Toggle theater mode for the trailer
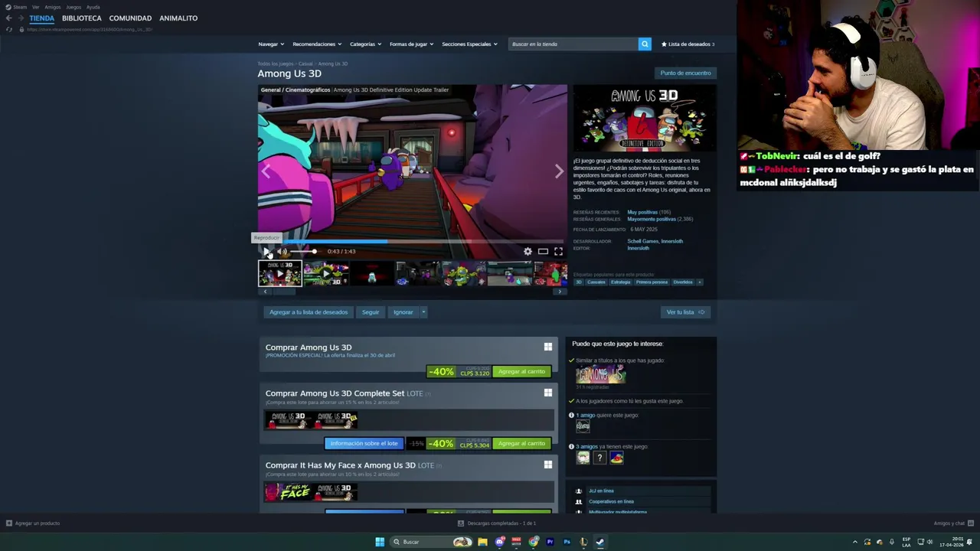This screenshot has height=551, width=980. (543, 251)
